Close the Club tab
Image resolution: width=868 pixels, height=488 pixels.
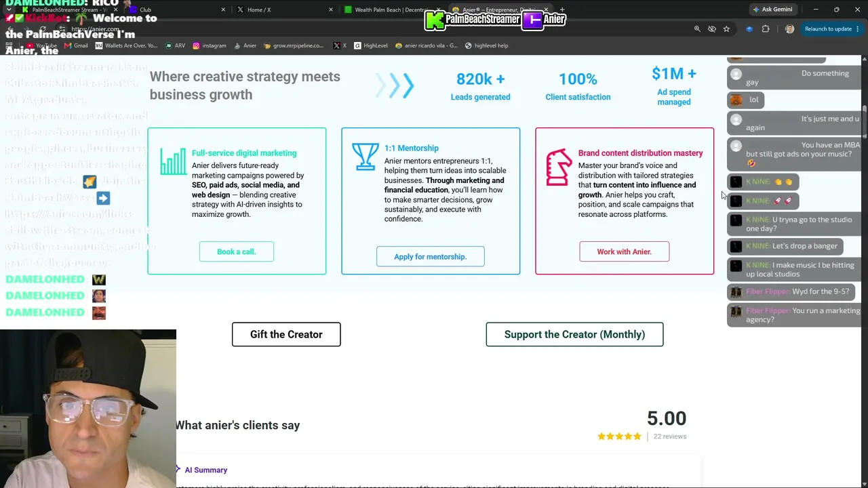pos(223,9)
